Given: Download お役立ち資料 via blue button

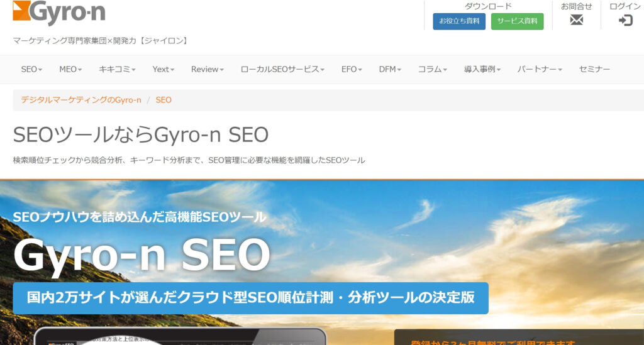Looking at the screenshot, I should (x=459, y=21).
